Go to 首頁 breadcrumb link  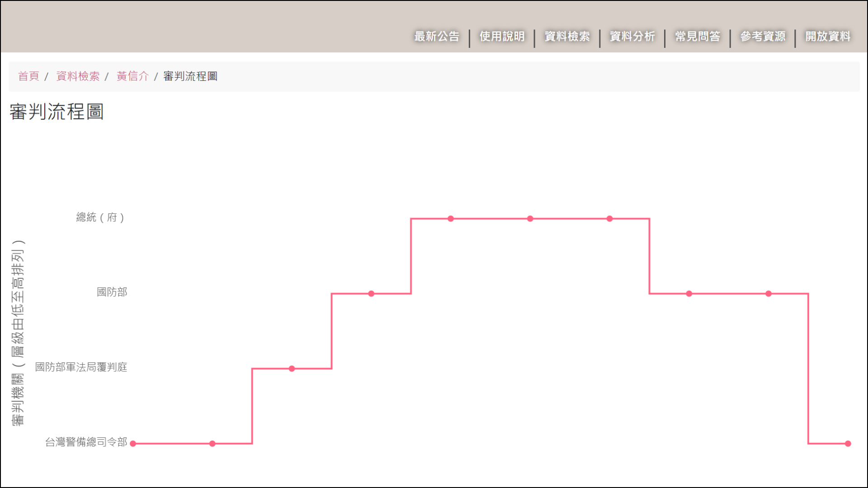point(28,76)
